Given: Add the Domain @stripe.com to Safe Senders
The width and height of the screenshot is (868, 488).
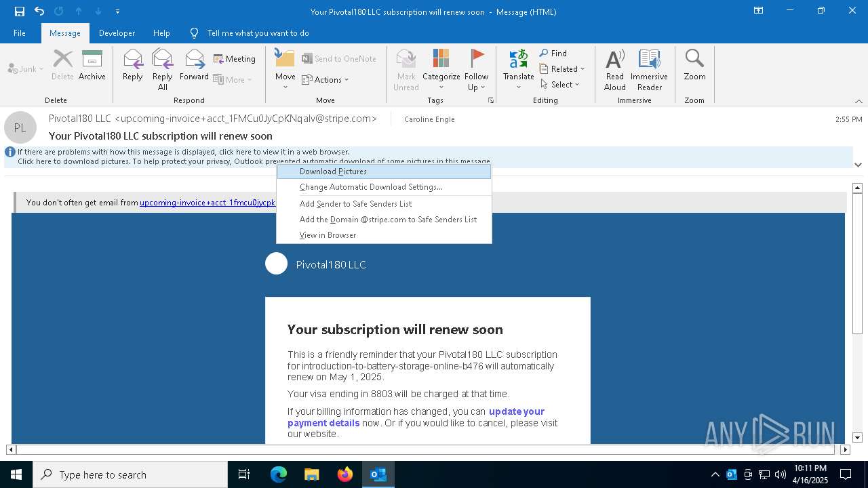Looking at the screenshot, I should click(384, 220).
